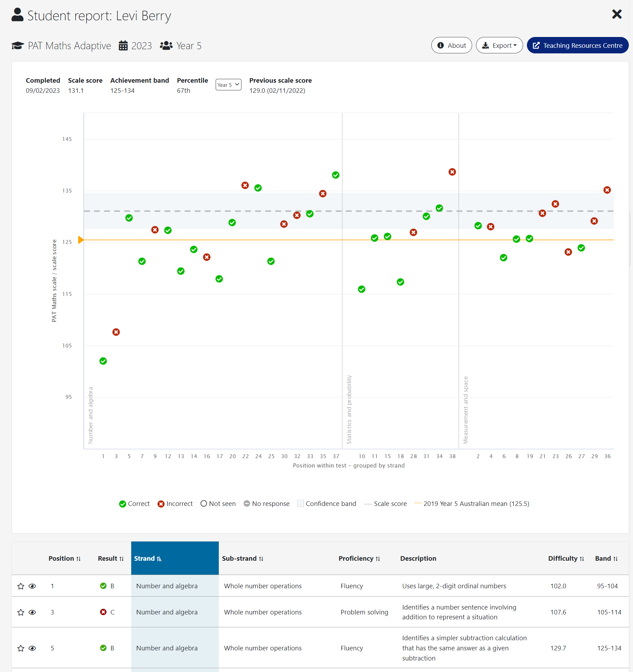Toggle the eye icon for position 1
Screen dimensions: 633x672
[x=32, y=586]
